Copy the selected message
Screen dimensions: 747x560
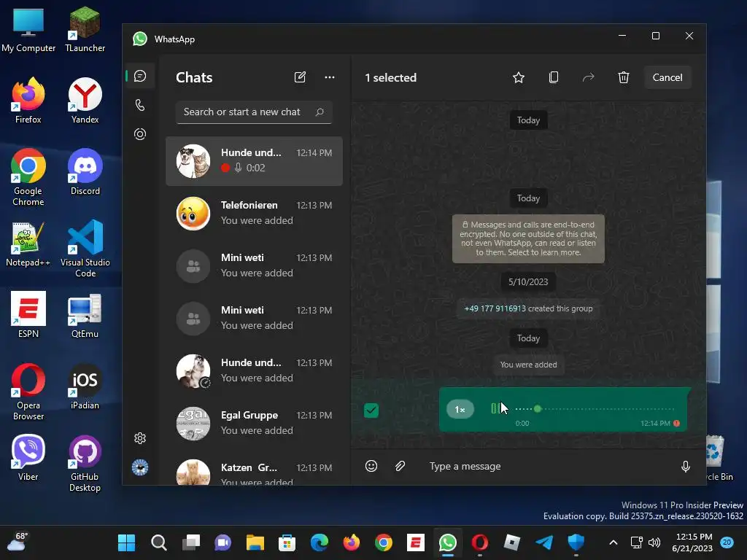point(554,77)
